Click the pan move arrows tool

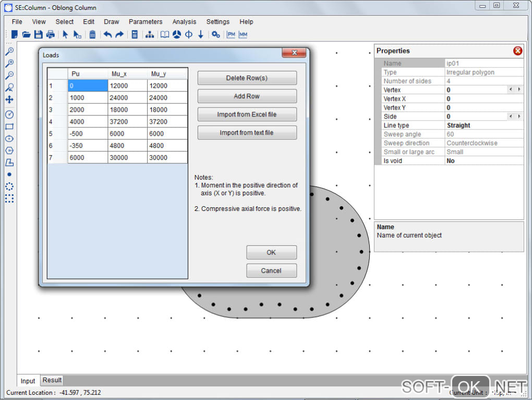[9, 99]
